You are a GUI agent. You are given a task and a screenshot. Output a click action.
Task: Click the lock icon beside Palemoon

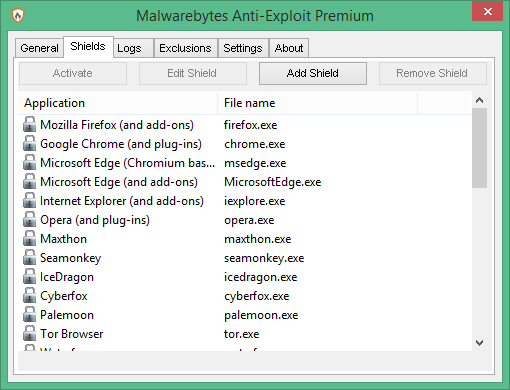click(x=30, y=314)
